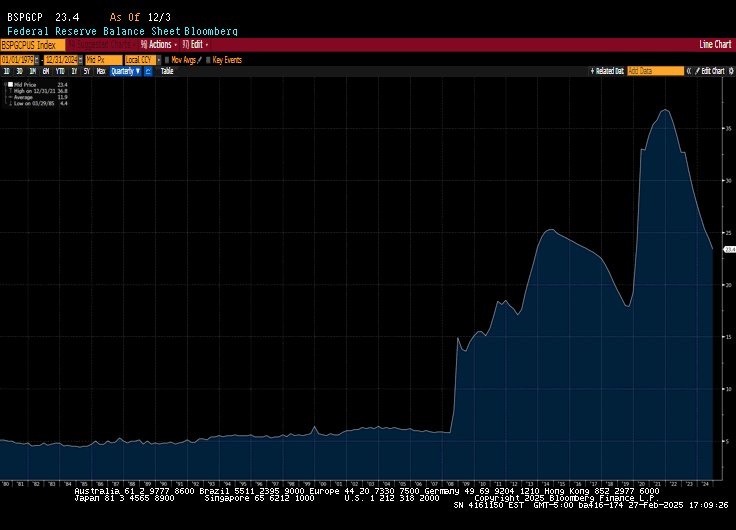Select the 1M time range

pos(32,71)
